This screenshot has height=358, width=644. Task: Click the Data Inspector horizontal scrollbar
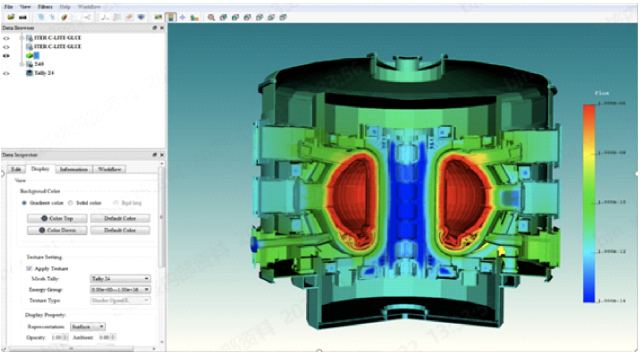pyautogui.click(x=71, y=349)
